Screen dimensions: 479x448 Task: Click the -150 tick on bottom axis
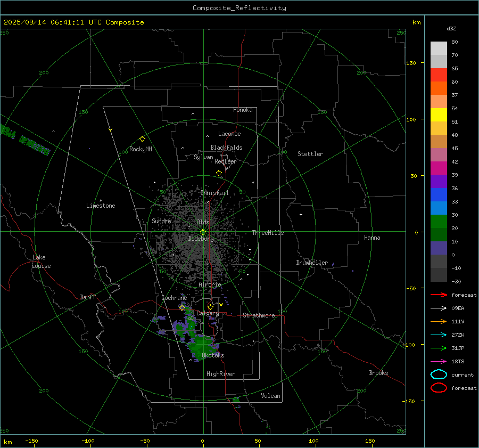point(31,441)
